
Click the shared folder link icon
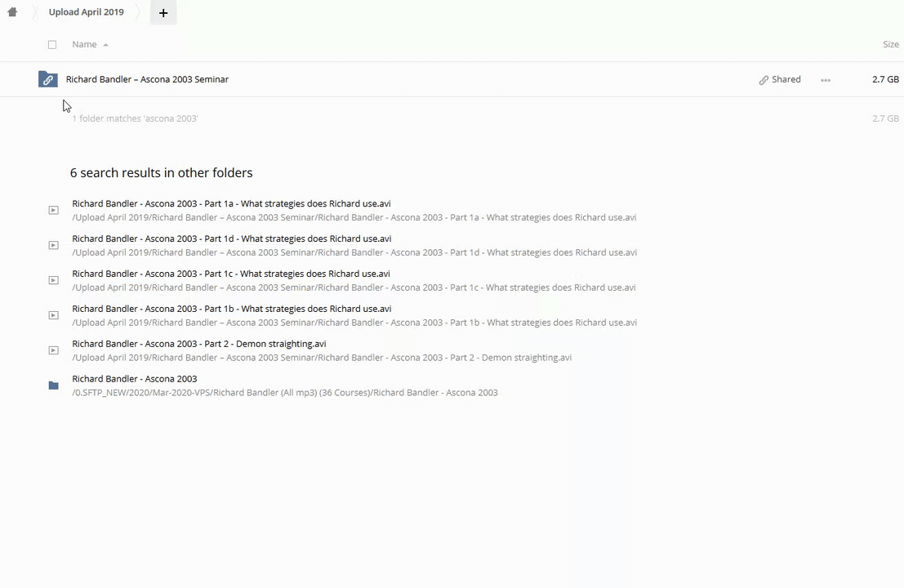point(48,79)
